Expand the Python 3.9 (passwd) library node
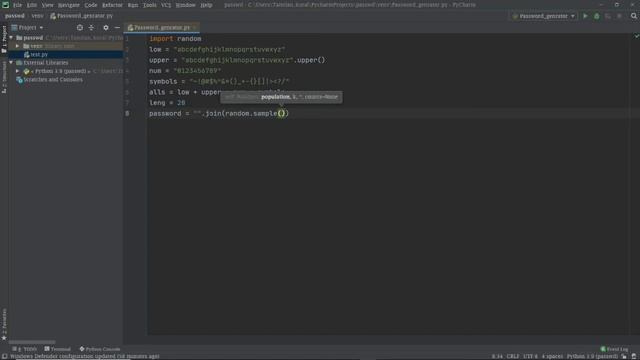This screenshot has height=360, width=640. click(x=18, y=71)
